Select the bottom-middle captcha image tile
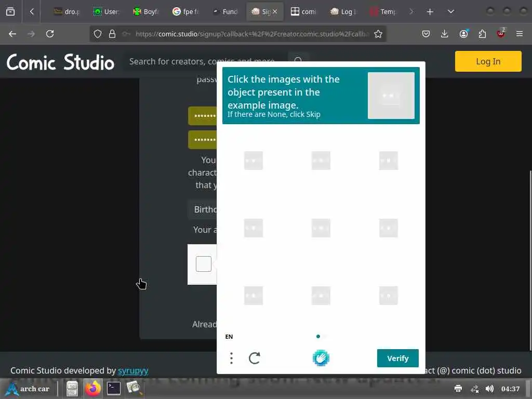Viewport: 532px width, 399px height. pyautogui.click(x=321, y=296)
